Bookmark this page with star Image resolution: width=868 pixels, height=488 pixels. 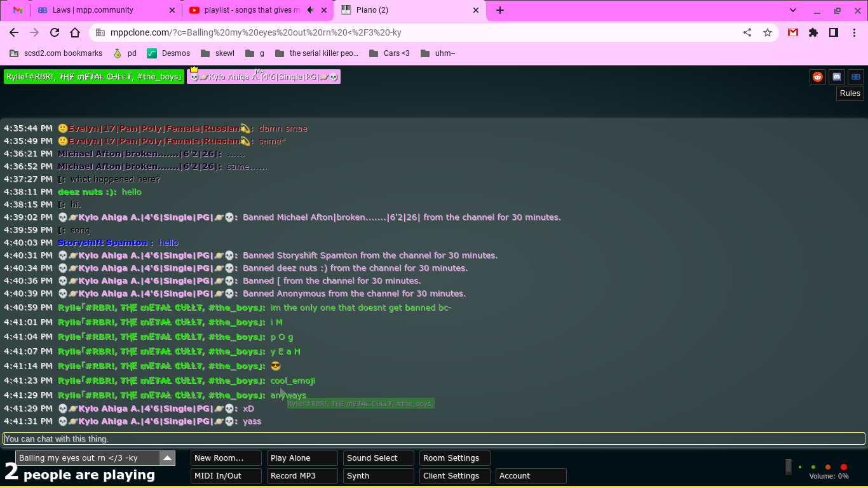point(768,32)
